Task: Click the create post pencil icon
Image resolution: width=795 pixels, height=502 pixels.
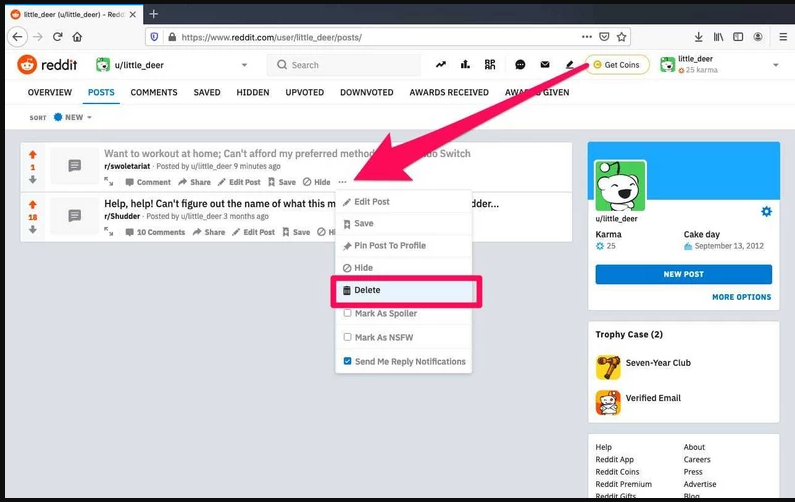Action: click(570, 65)
